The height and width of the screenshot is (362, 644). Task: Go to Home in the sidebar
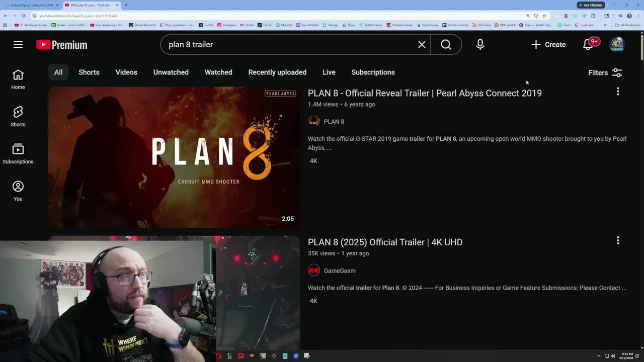(18, 80)
